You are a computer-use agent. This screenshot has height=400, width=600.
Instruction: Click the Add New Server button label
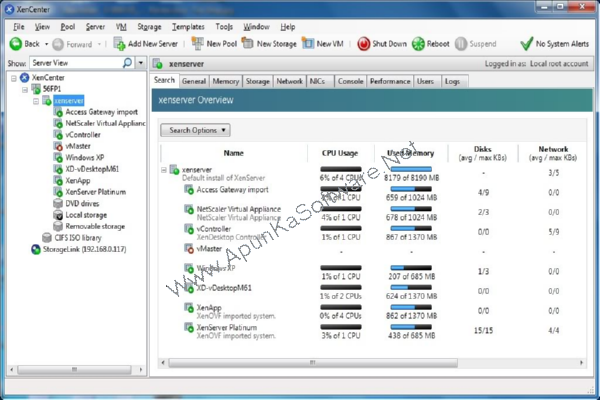[153, 44]
